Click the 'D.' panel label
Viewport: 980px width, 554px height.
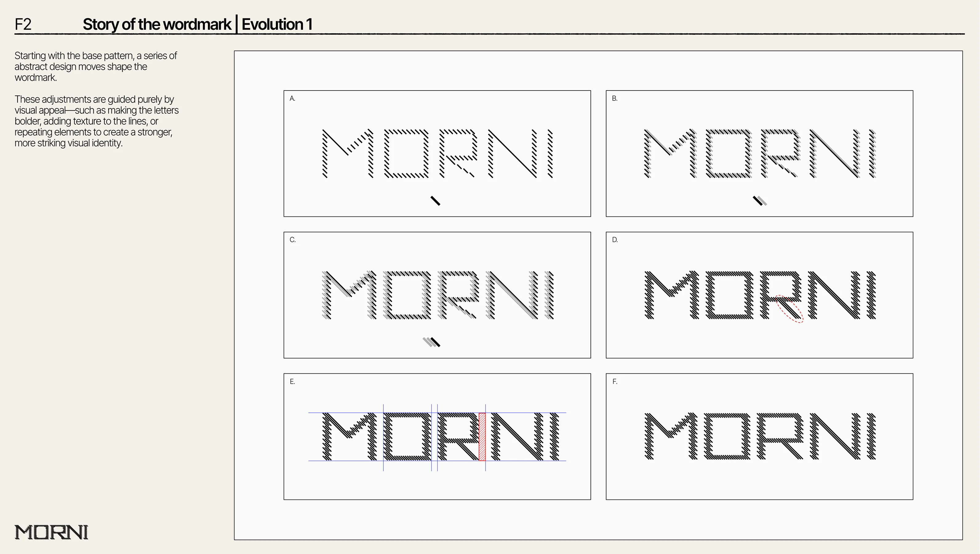click(x=615, y=240)
